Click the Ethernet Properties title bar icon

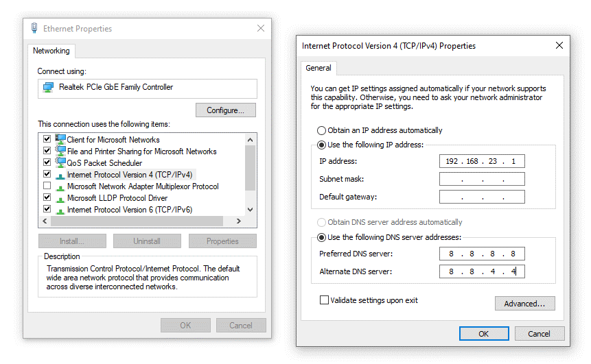pos(34,29)
